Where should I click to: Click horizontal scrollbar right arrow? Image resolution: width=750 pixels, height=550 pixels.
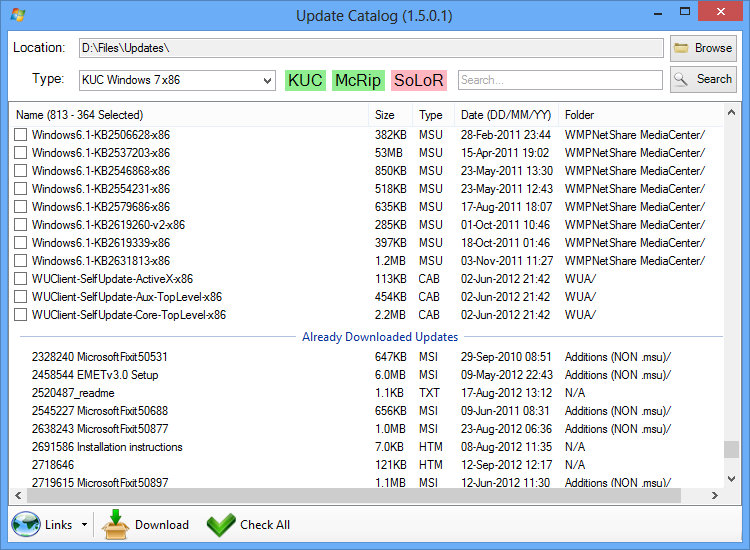[715, 495]
